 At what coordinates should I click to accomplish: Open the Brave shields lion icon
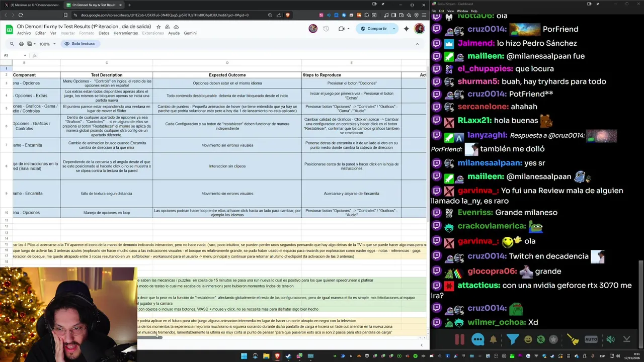288,15
